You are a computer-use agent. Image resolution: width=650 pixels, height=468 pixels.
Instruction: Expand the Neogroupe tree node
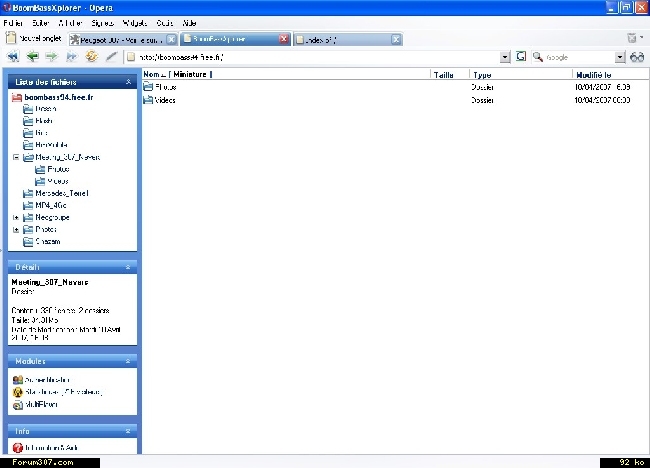tap(16, 217)
